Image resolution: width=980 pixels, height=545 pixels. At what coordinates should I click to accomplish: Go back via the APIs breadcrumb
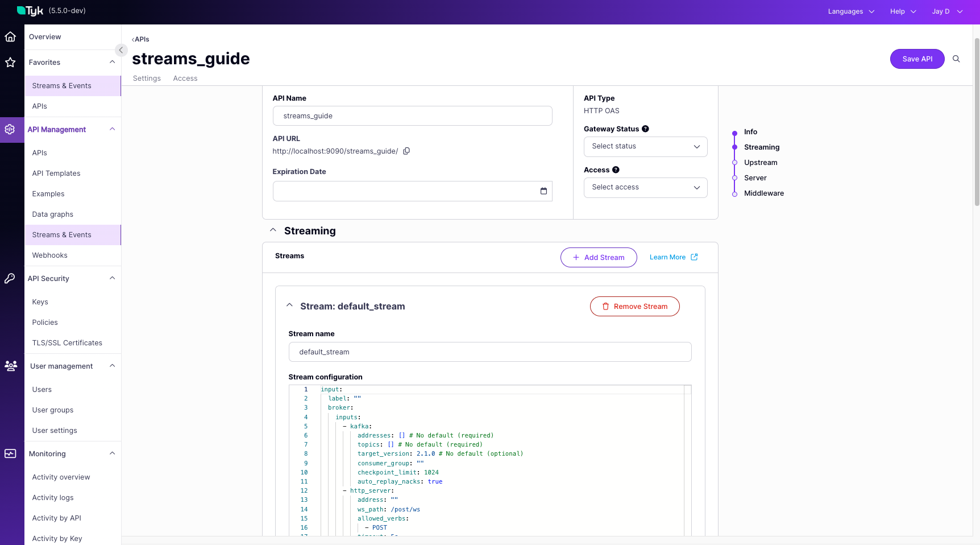140,39
